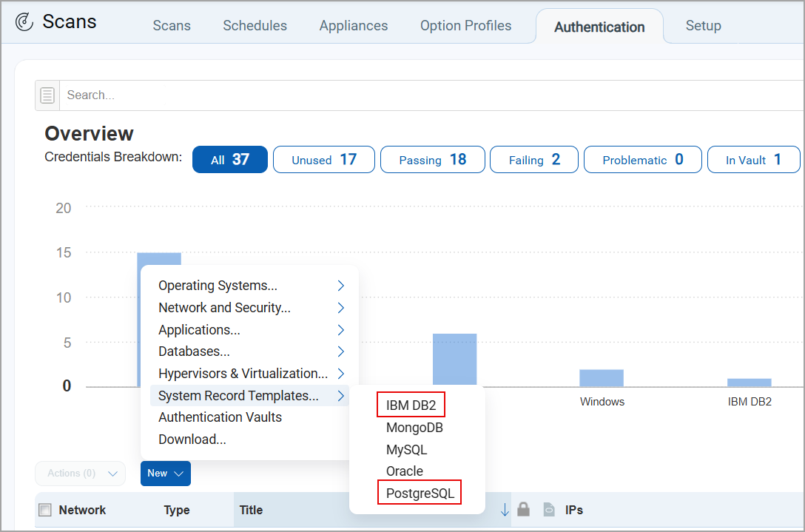The width and height of the screenshot is (805, 532).
Task: Expand Databases submenu arrow
Action: coord(341,351)
